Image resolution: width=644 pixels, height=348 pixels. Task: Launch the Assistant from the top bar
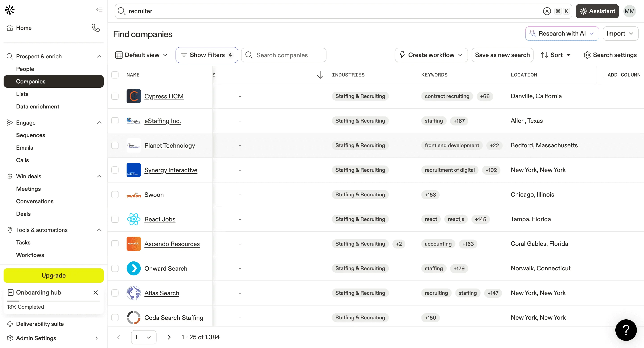597,11
